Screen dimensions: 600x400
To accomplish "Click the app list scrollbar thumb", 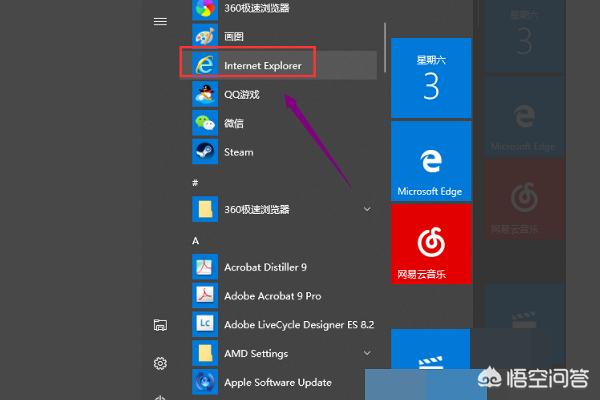I will (x=385, y=47).
